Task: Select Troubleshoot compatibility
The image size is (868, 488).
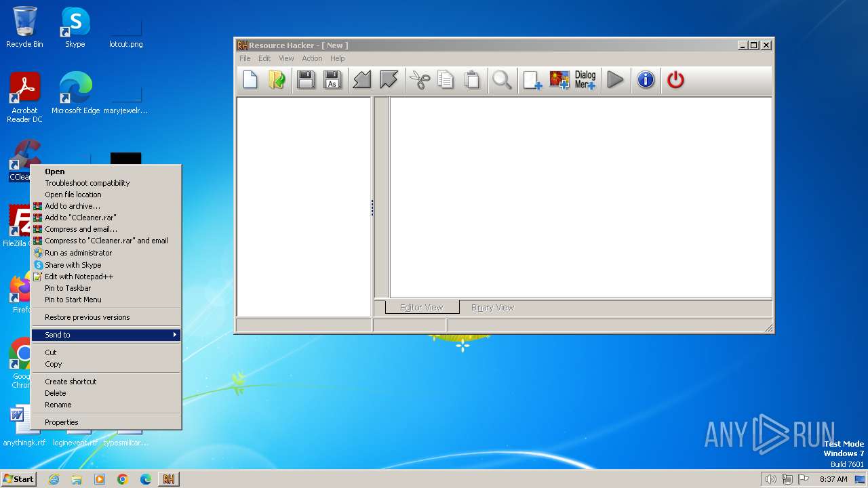Action: (x=106, y=183)
